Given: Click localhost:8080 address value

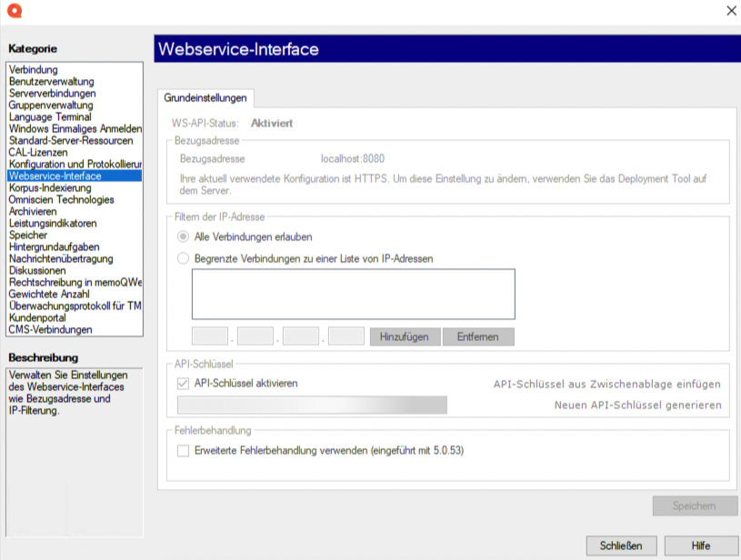Looking at the screenshot, I should (353, 159).
